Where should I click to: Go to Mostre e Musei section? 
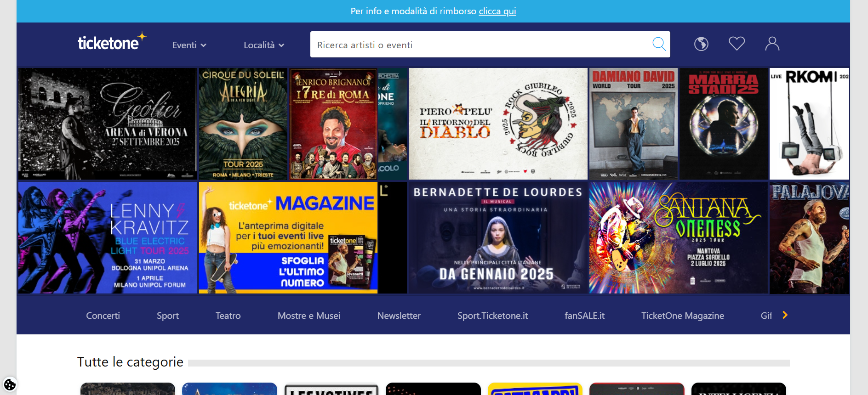click(x=309, y=316)
